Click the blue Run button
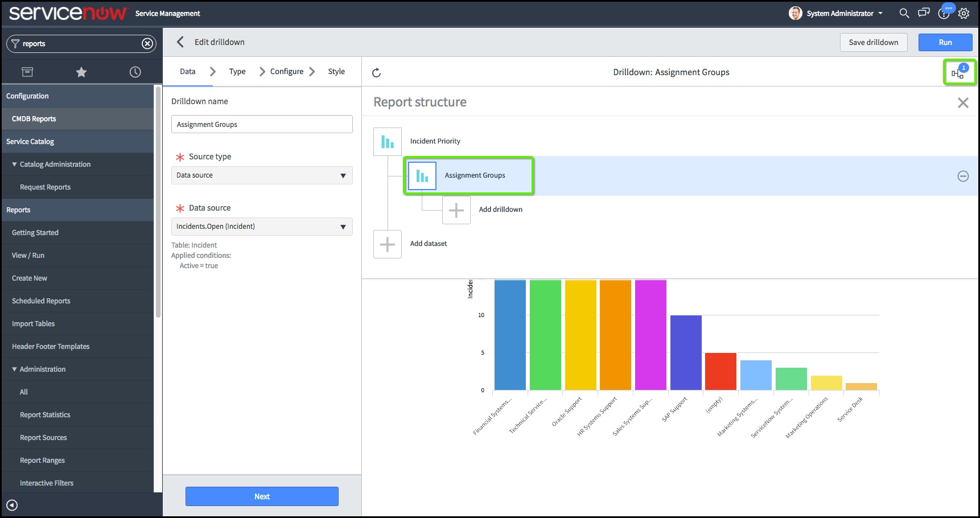This screenshot has width=980, height=518. click(x=945, y=43)
